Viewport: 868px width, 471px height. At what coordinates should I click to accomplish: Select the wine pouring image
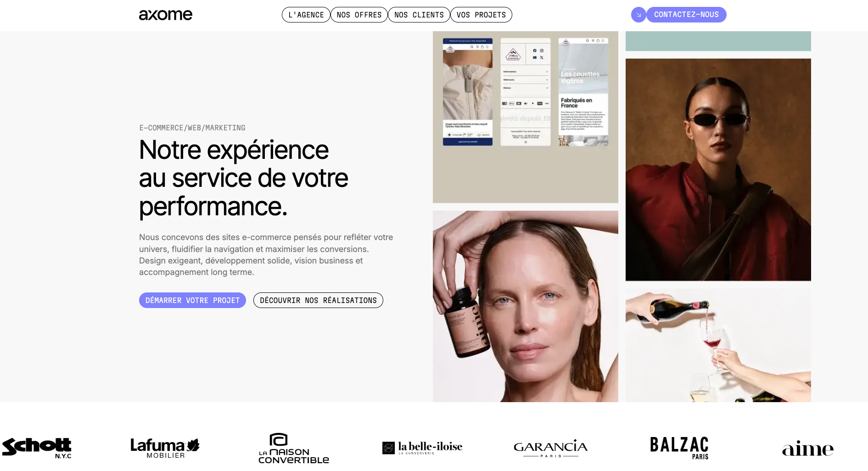coord(718,345)
